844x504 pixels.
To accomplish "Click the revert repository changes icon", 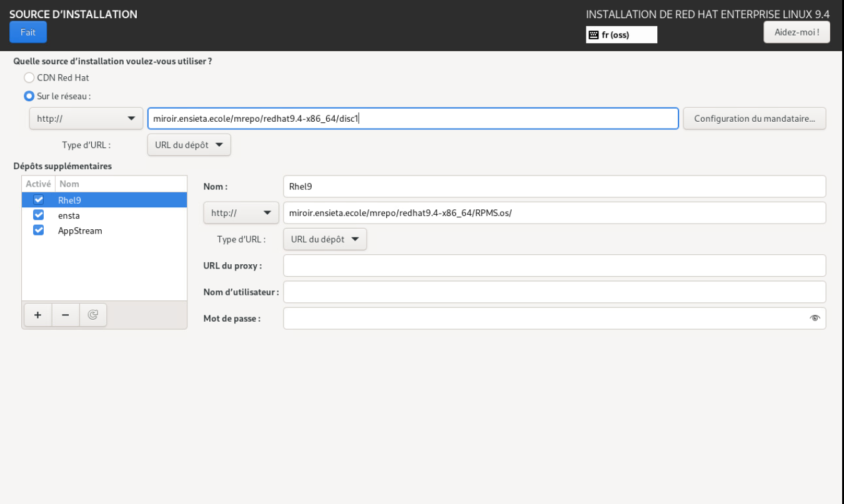I will click(x=93, y=315).
